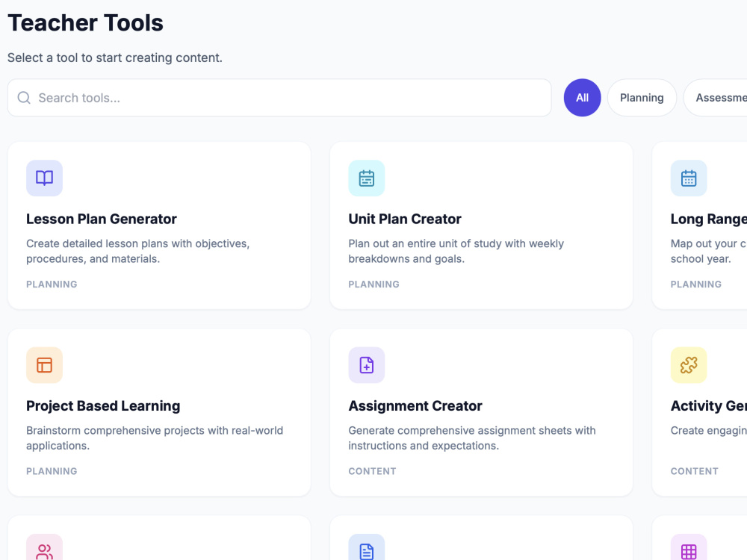Image resolution: width=747 pixels, height=560 pixels.
Task: Click the PLANNING label on Long Range card
Action: tap(695, 284)
